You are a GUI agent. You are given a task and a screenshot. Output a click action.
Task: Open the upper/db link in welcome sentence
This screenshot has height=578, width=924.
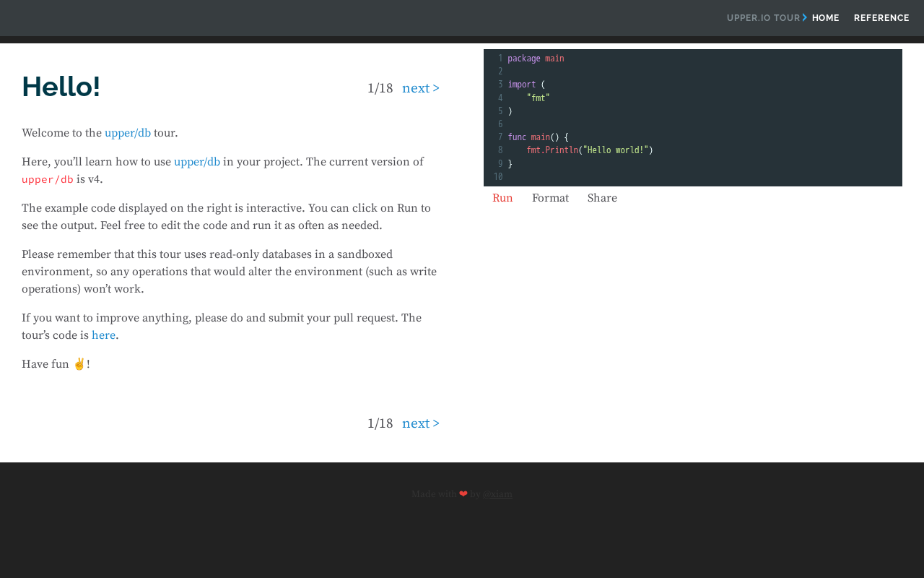tap(128, 133)
